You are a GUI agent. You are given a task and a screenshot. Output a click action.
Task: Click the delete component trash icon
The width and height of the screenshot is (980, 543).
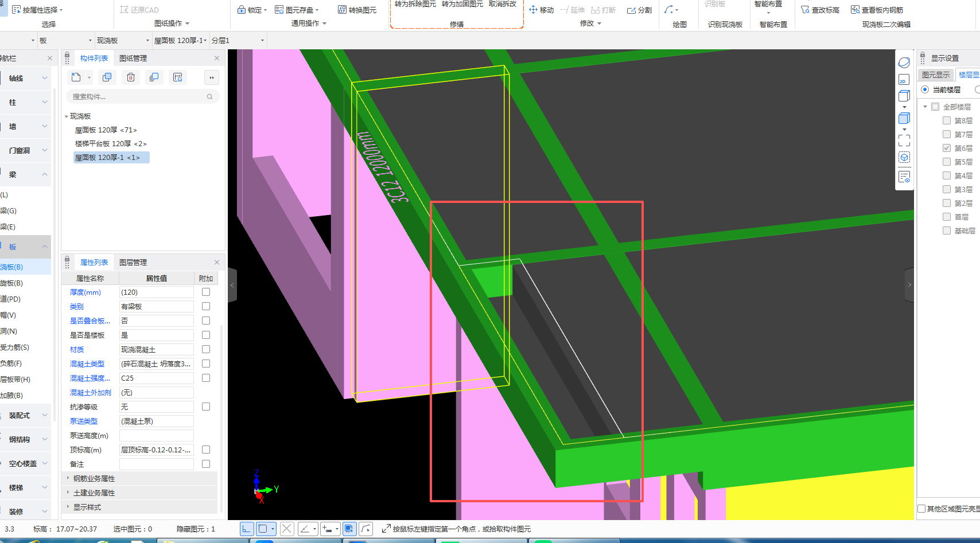(131, 77)
